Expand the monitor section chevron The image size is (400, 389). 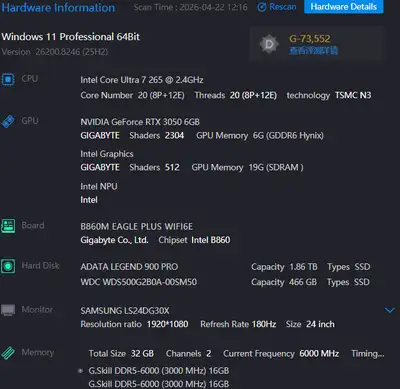(x=389, y=310)
